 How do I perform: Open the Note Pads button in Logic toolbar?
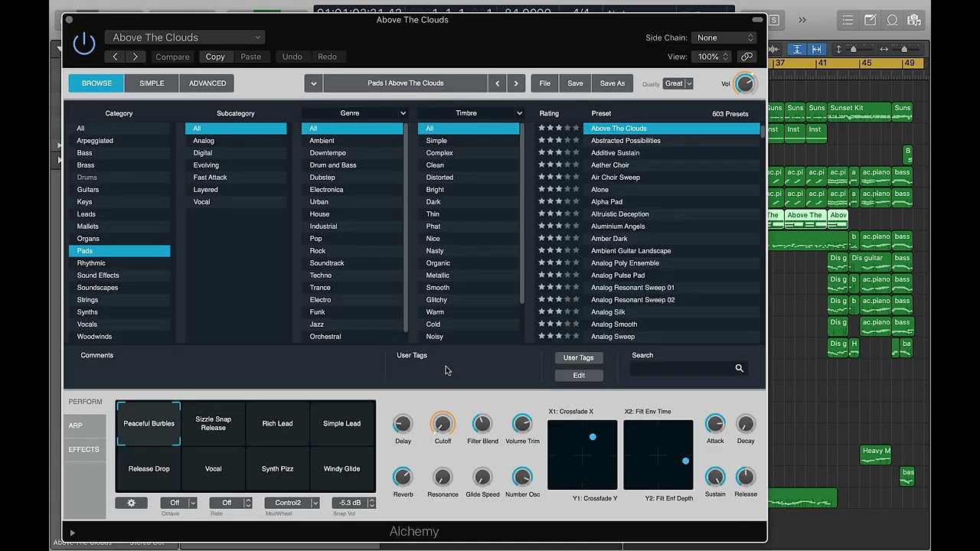[x=871, y=21]
